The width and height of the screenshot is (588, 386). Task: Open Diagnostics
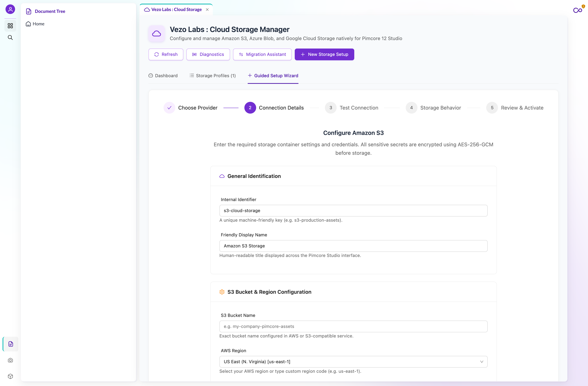(x=208, y=54)
